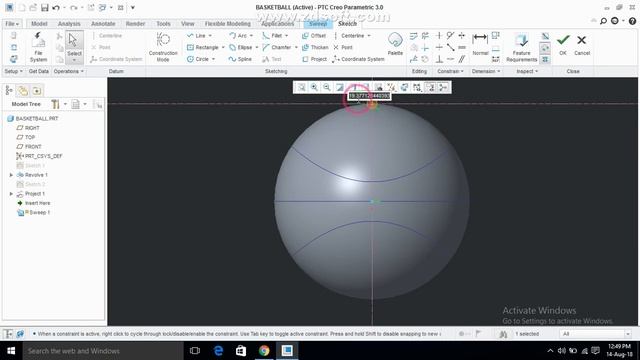Choose the Circle sketch tool
Viewport: 640px width, 360px height.
[x=198, y=59]
